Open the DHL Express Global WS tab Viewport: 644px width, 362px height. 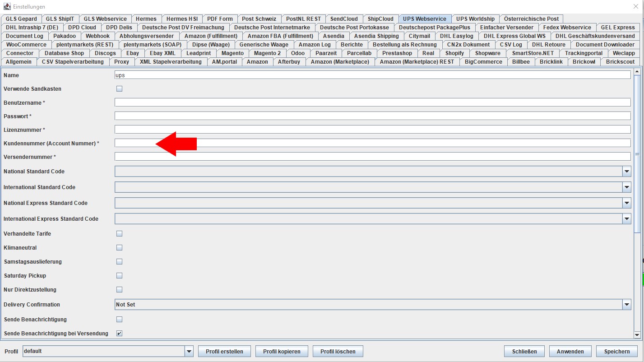coord(514,36)
